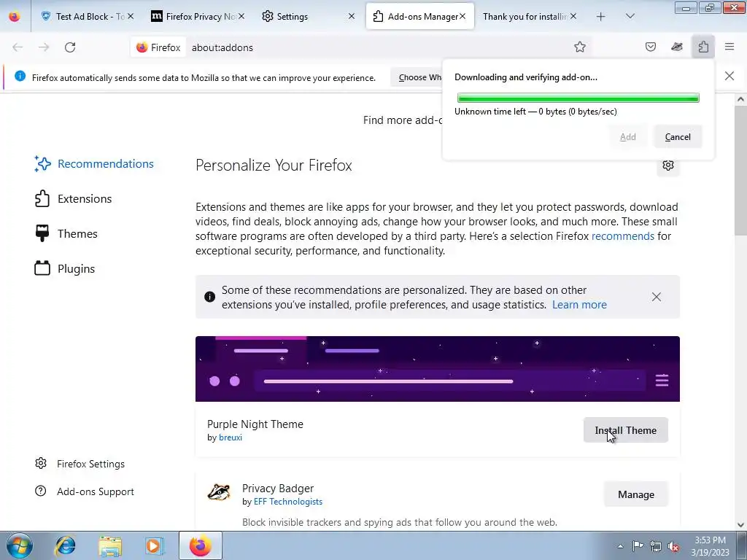
Task: Launch Internet Explorer from taskbar
Action: [x=66, y=545]
